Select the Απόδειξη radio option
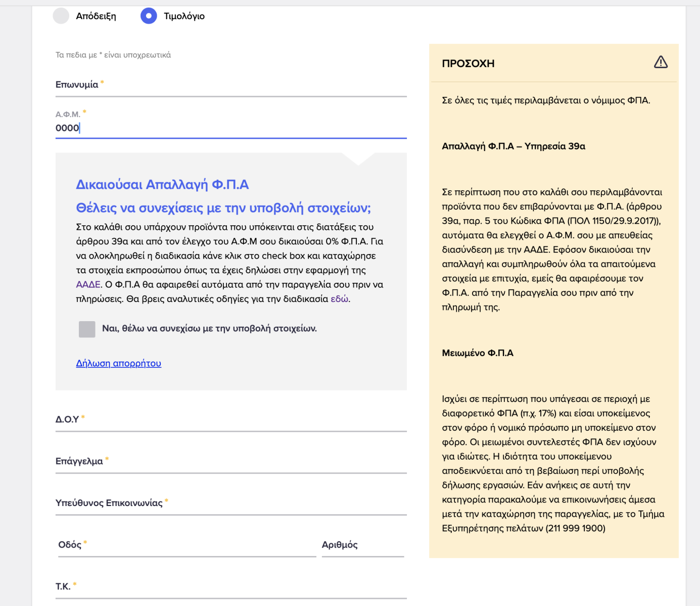Viewport: 700px width, 606px height. pyautogui.click(x=61, y=16)
